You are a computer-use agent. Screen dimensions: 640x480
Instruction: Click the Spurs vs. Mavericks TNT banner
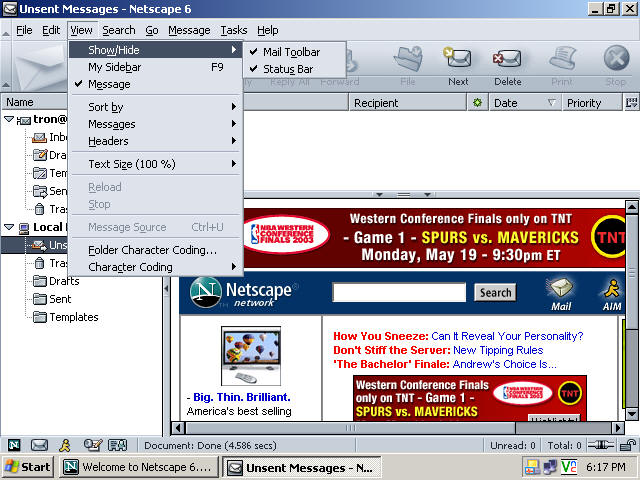coord(433,238)
